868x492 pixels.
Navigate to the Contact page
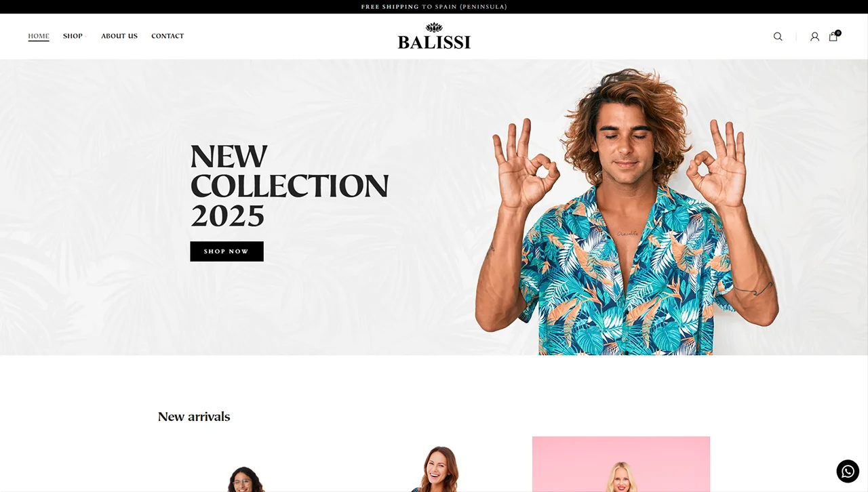(167, 36)
